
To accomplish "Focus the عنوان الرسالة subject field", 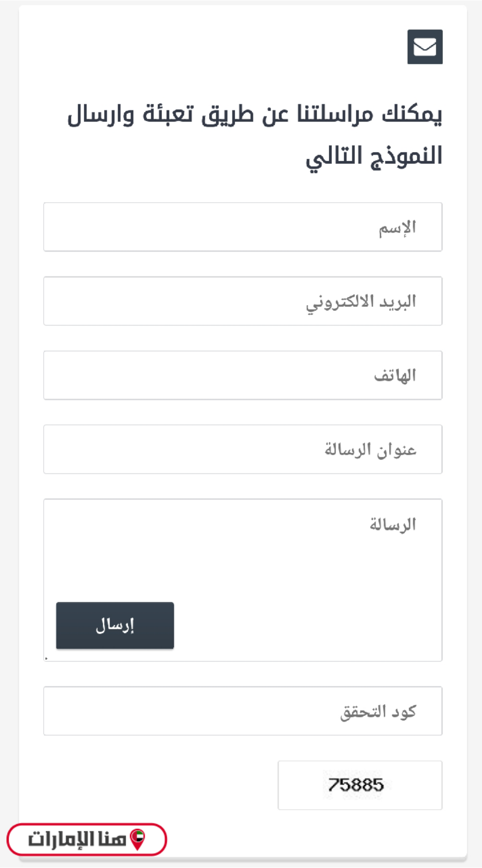I will point(242,449).
